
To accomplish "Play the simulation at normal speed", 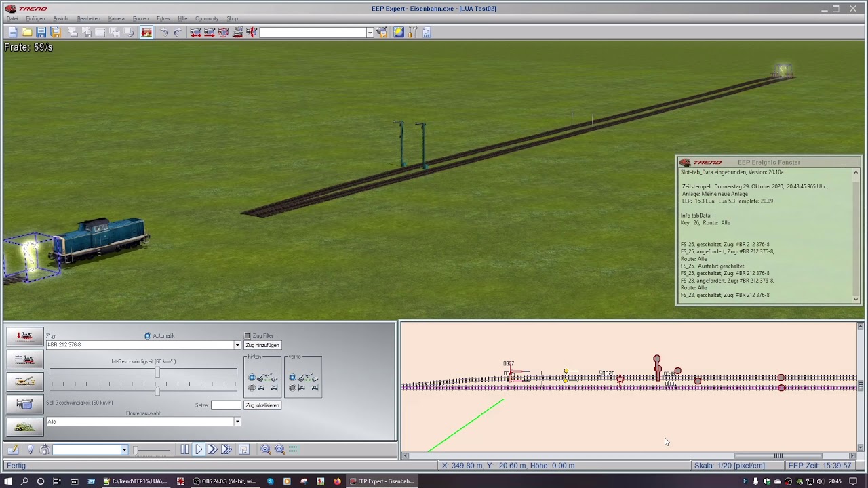I will (x=199, y=449).
